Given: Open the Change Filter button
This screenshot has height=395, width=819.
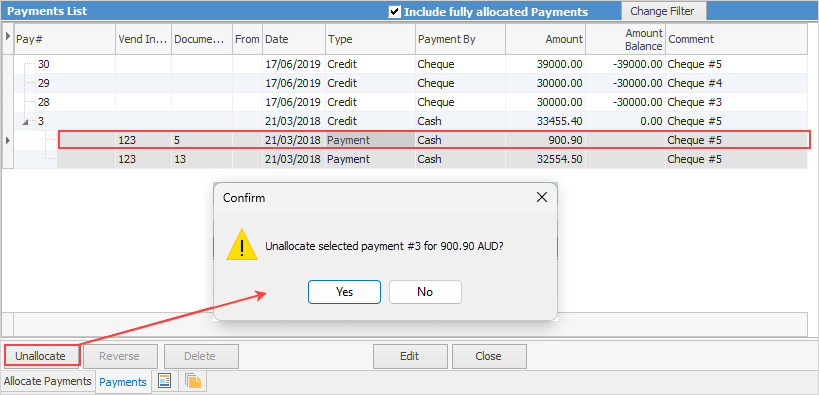Looking at the screenshot, I should (x=663, y=11).
